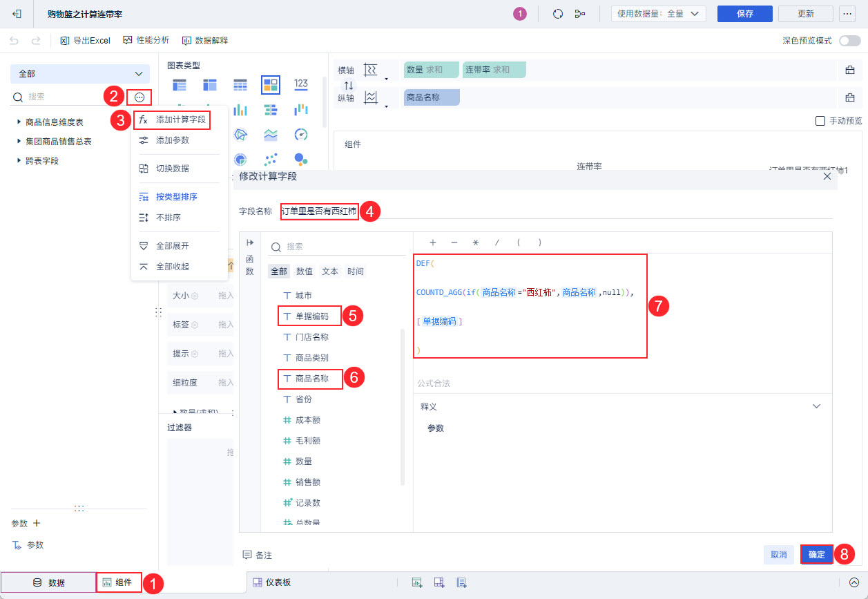The image size is (868, 599).
Task: Collapse the 函数 functions side panel
Action: coord(249,243)
